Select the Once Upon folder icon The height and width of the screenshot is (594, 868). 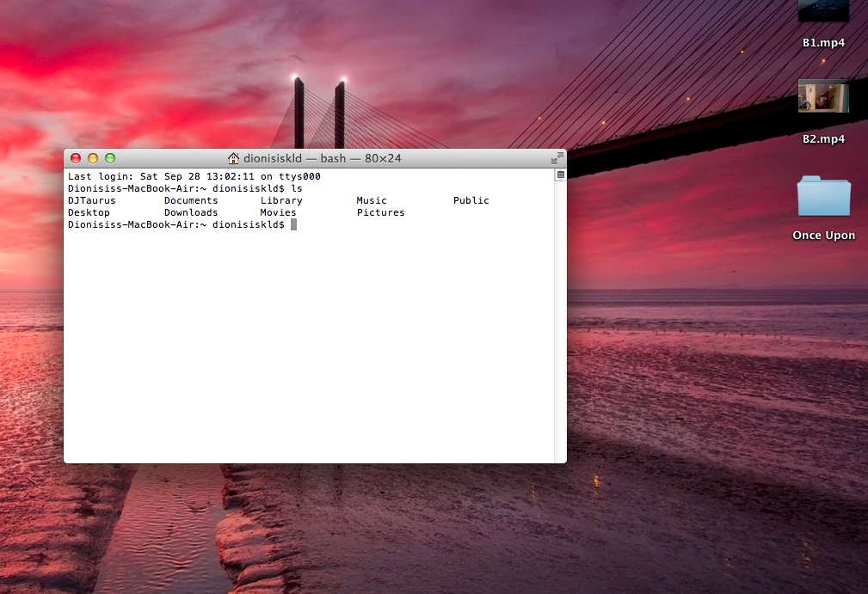823,196
